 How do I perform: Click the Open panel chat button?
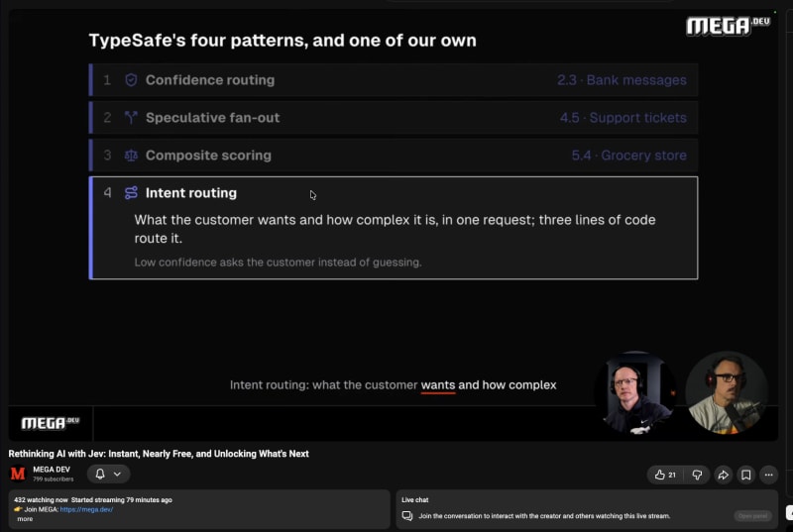click(x=752, y=516)
